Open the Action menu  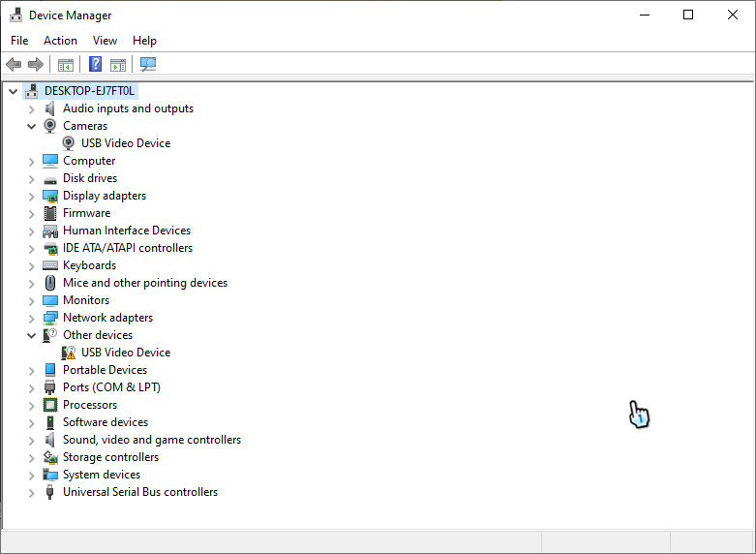(x=60, y=41)
